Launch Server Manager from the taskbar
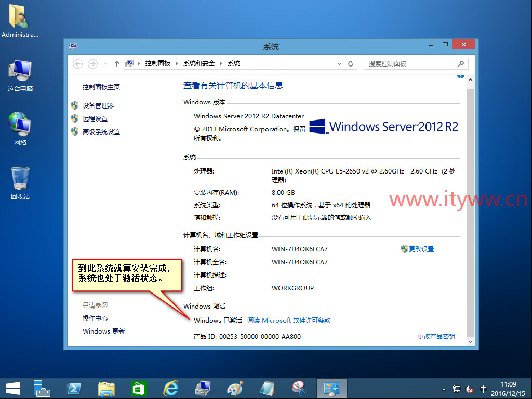This screenshot has height=399, width=532. (x=42, y=389)
